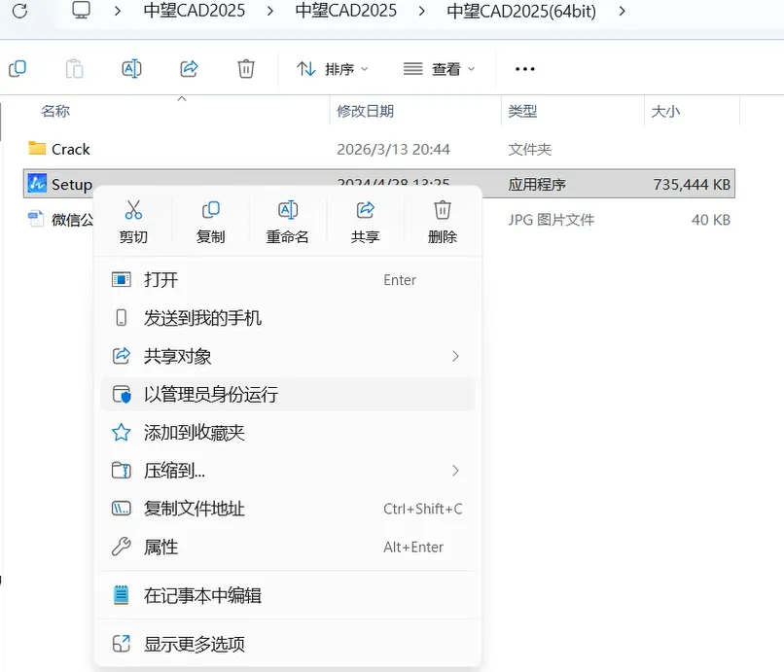The width and height of the screenshot is (784, 672).
Task: Select 以管理员身份运行 menu entry
Action: pos(288,394)
